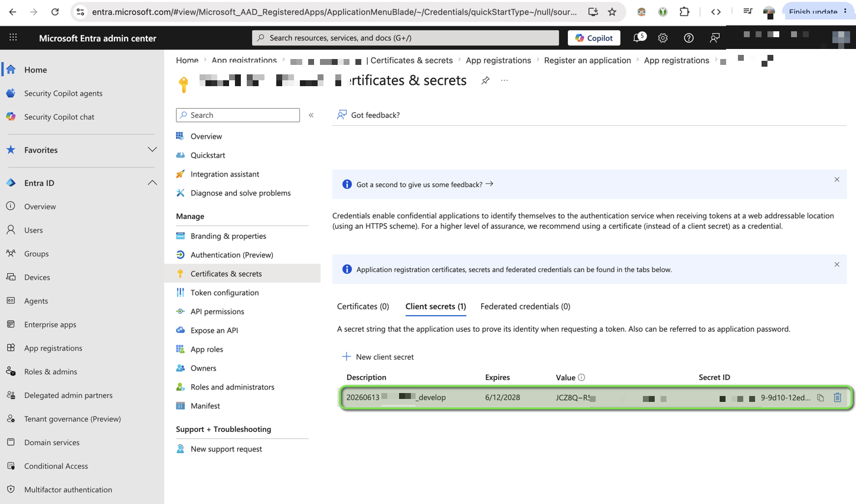
Task: Open the blade more options ellipsis
Action: tap(504, 80)
